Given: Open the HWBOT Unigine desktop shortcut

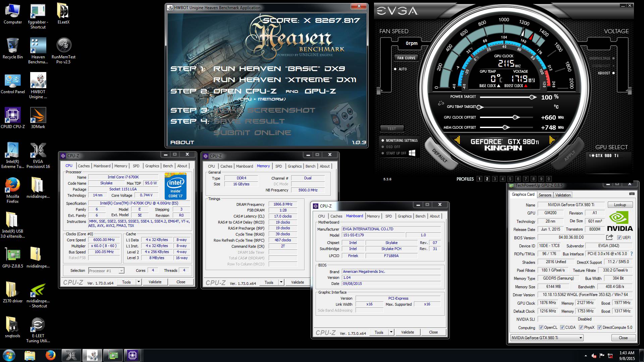Looking at the screenshot, I should tap(38, 85).
